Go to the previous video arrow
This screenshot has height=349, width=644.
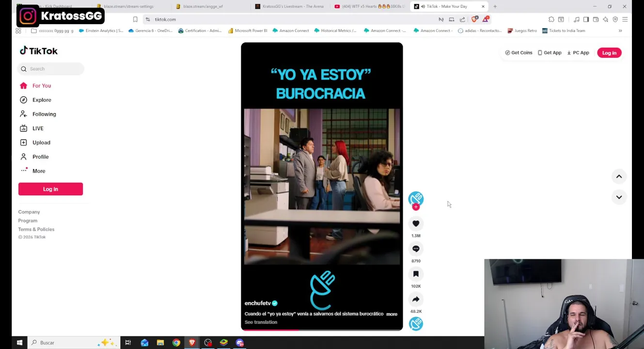[x=619, y=176]
